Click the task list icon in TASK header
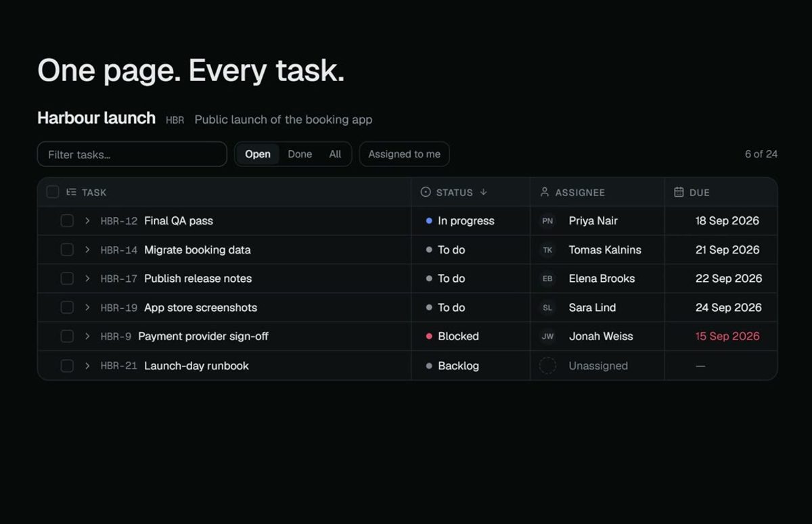This screenshot has height=524, width=812. coord(71,193)
